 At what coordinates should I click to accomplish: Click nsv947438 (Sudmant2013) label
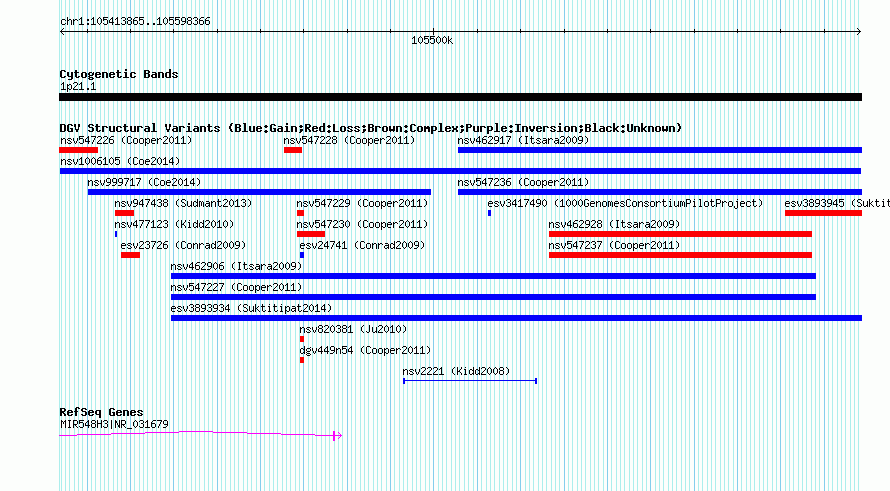click(183, 203)
